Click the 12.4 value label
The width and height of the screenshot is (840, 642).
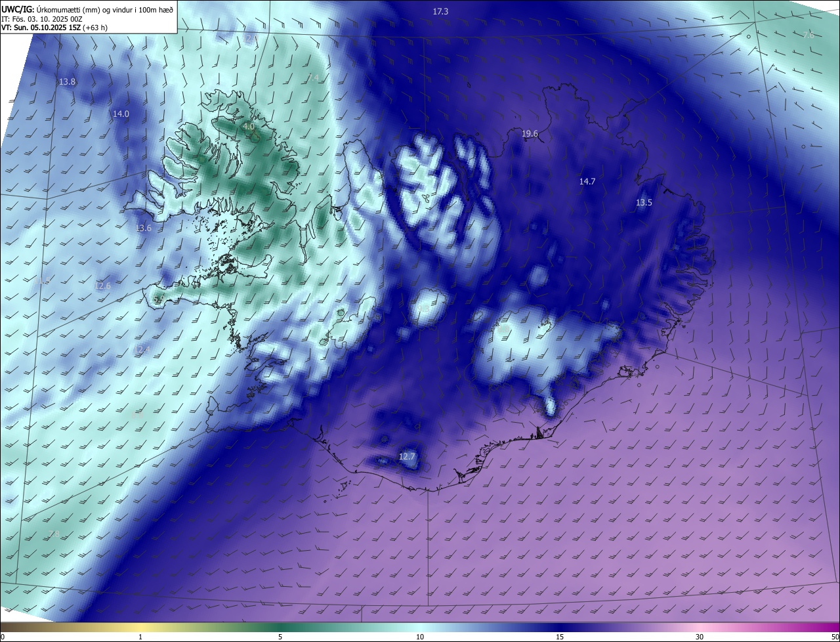tap(142, 349)
